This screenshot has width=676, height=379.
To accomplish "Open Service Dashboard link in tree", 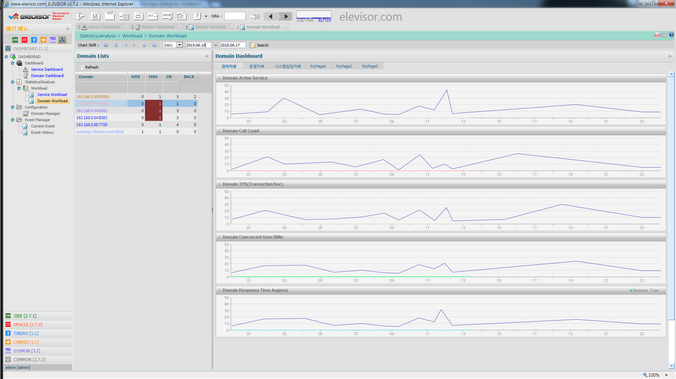I will (47, 69).
